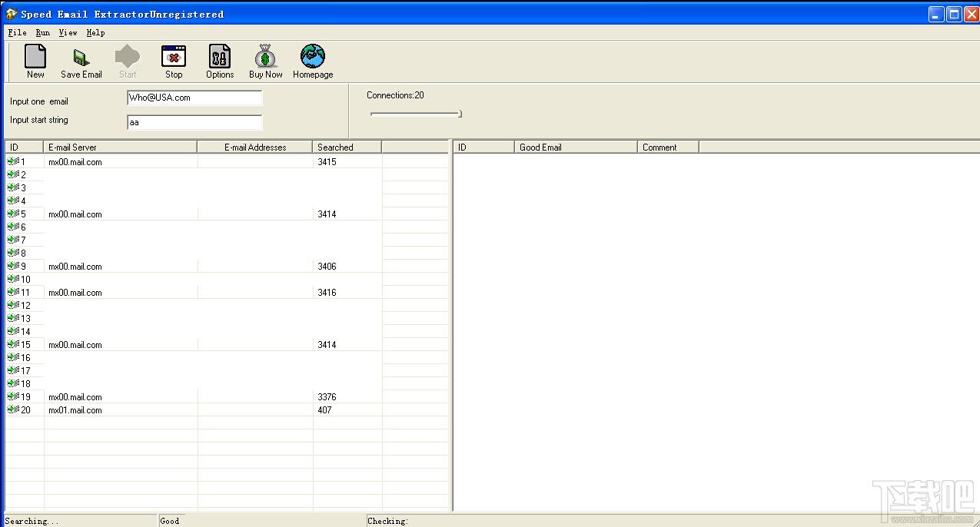Select mx01.mail.com server cell
The image size is (980, 527).
pyautogui.click(x=75, y=410)
